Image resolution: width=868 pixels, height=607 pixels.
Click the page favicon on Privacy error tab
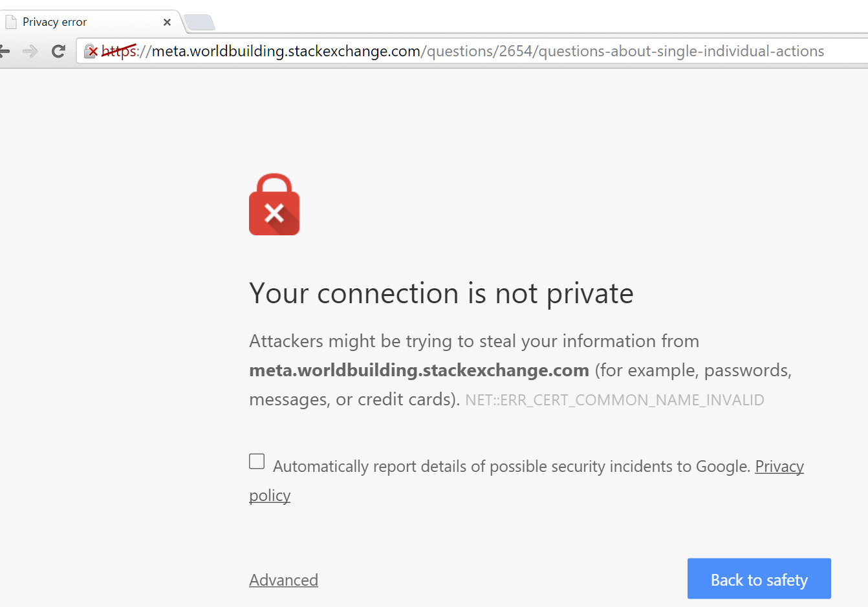tap(11, 22)
